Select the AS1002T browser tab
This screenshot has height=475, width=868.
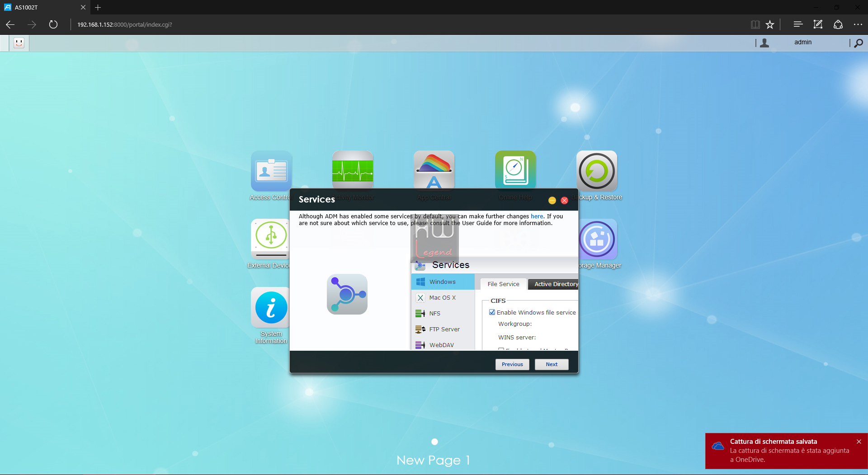point(45,7)
